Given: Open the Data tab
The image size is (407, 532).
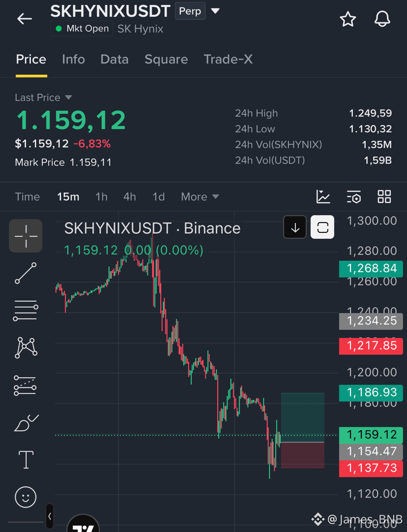Looking at the screenshot, I should (115, 59).
